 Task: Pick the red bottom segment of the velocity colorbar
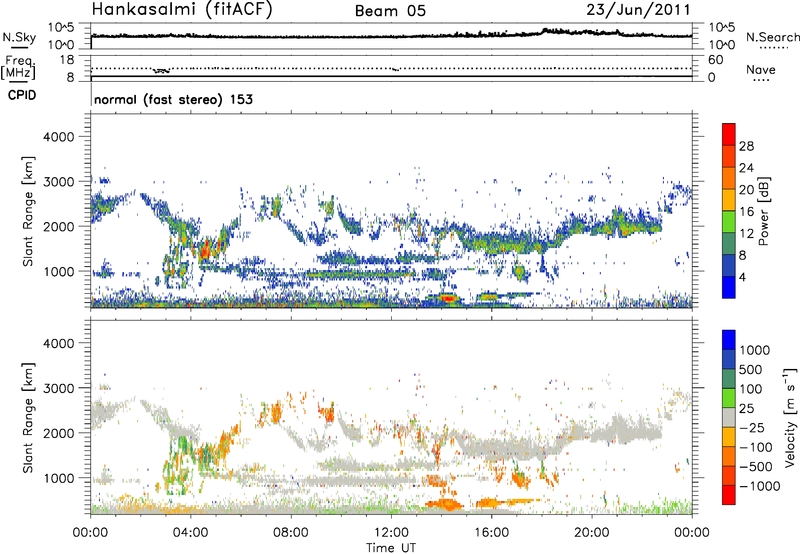point(729,495)
